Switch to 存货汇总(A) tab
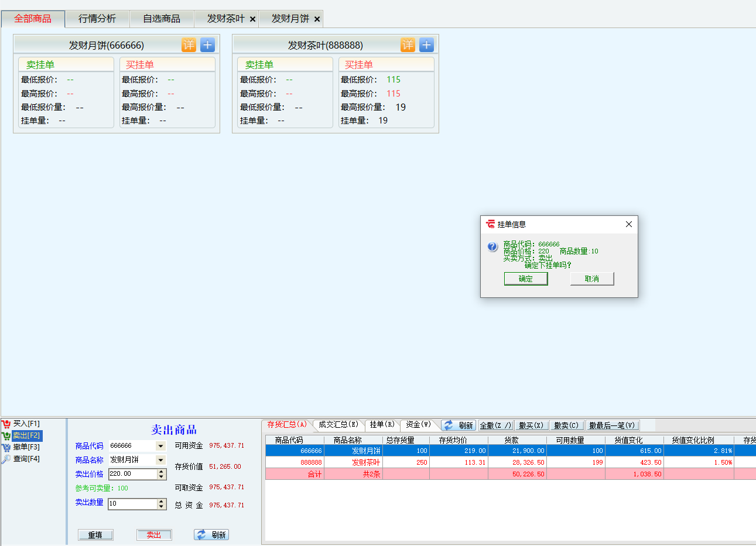Viewport: 756px width, 546px height. (287, 424)
